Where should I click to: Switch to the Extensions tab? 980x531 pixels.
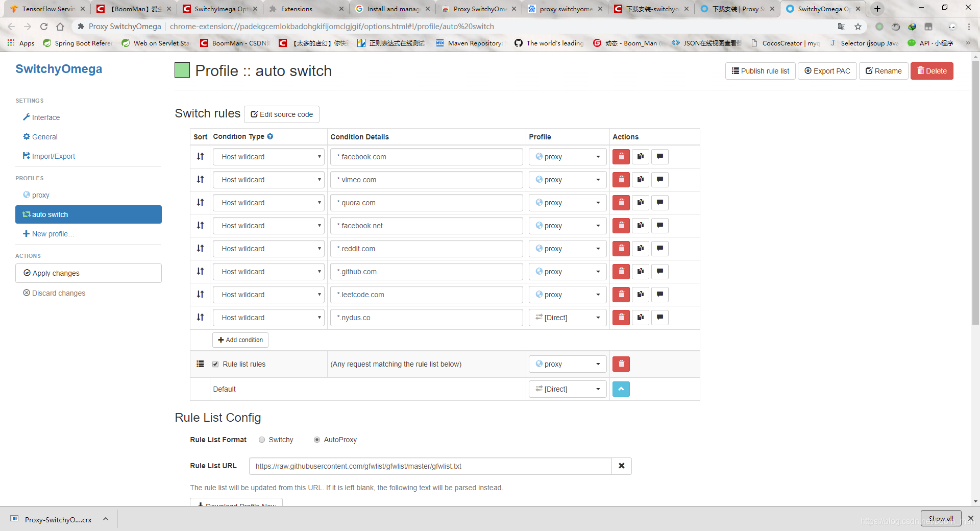(305, 9)
